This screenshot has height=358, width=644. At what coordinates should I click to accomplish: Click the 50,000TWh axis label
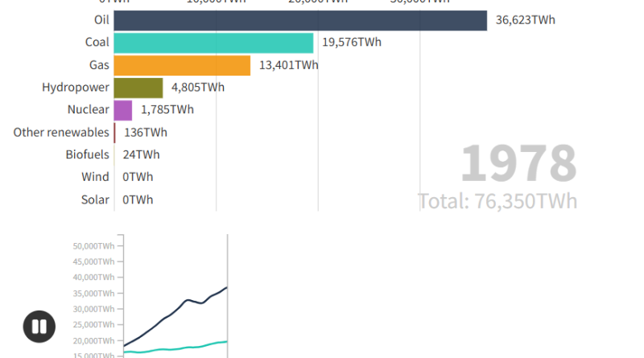coord(93,246)
